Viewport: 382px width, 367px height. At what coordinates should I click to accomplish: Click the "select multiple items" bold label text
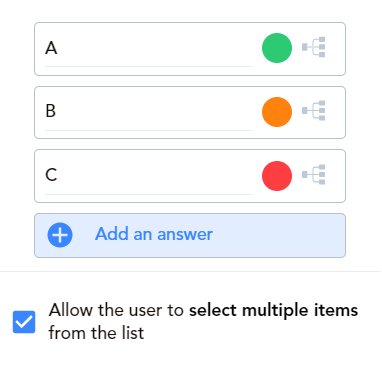[274, 310]
